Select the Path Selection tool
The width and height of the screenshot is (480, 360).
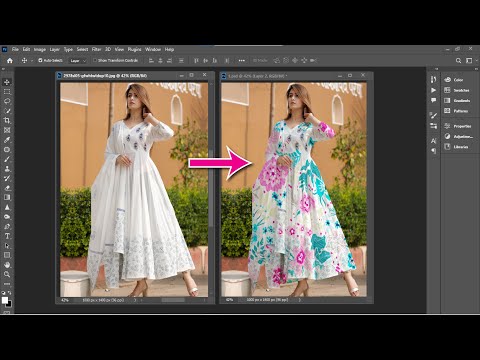pyautogui.click(x=7, y=246)
